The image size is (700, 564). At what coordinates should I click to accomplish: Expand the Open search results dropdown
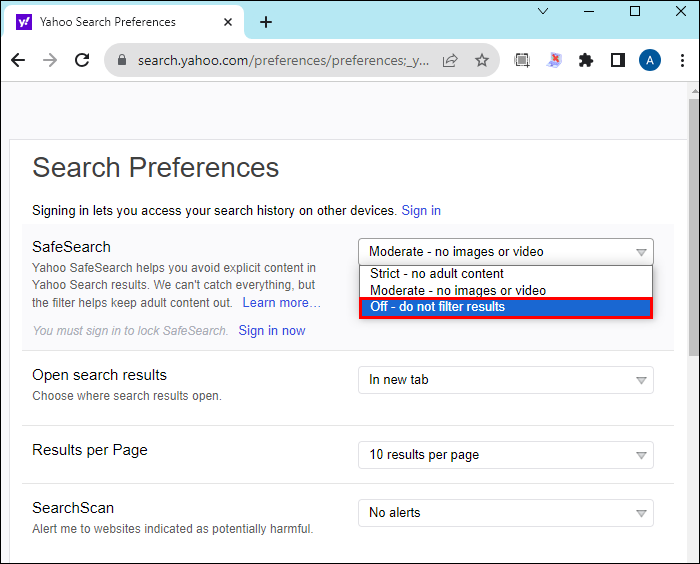(505, 380)
